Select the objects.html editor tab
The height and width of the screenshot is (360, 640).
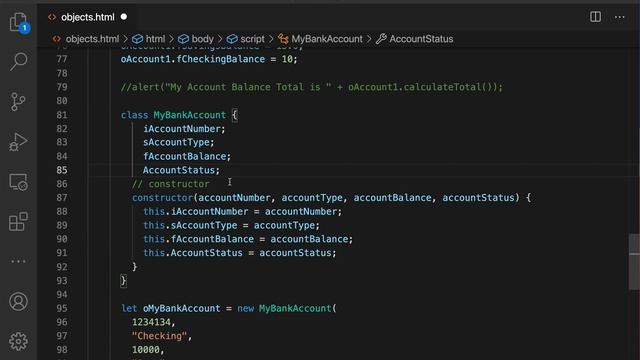(x=88, y=17)
